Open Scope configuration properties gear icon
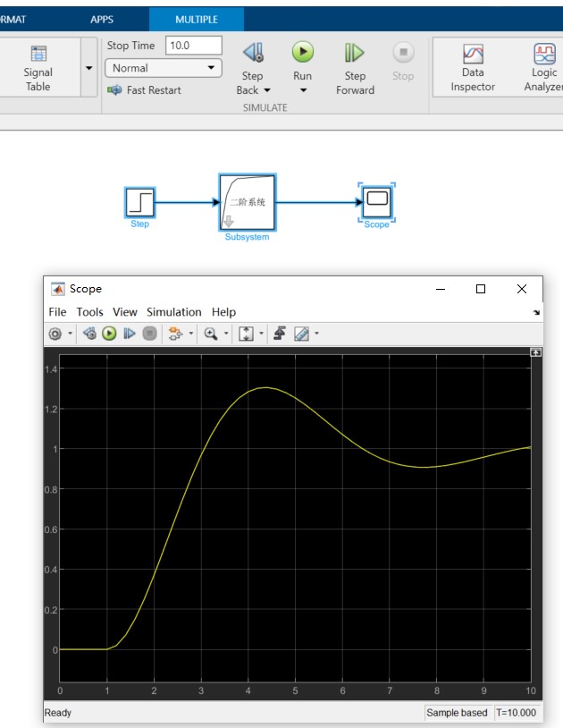The height and width of the screenshot is (728, 563). (x=55, y=334)
